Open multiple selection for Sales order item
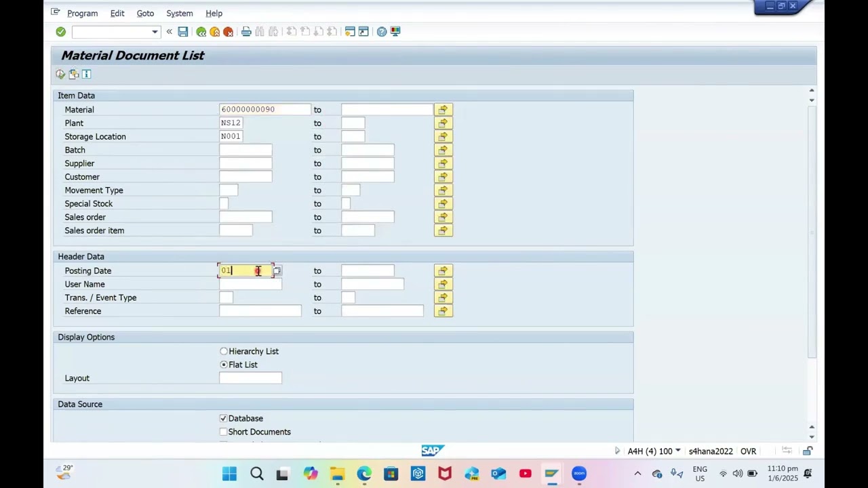Viewport: 868px width, 488px height. (443, 230)
